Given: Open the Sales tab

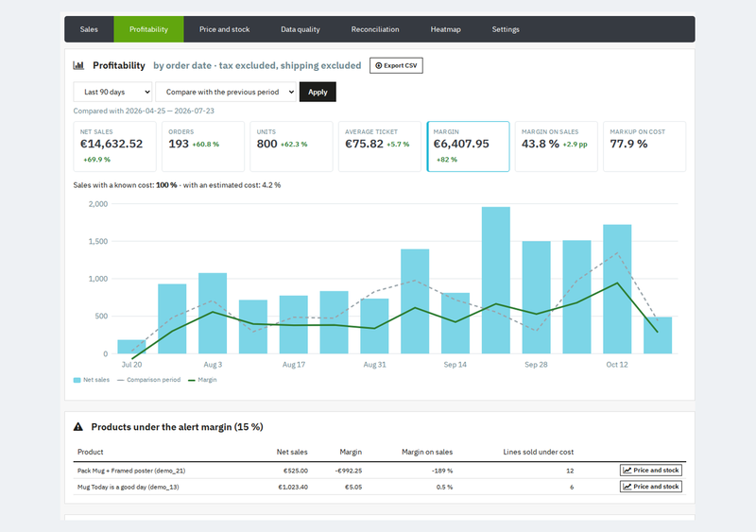Looking at the screenshot, I should [x=89, y=29].
